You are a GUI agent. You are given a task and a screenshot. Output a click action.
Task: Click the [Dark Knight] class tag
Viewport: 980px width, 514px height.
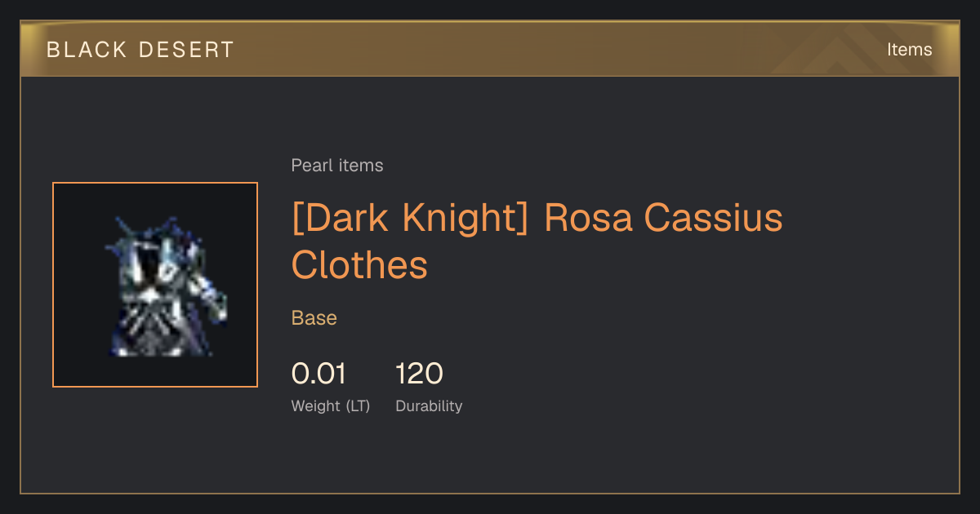click(x=410, y=219)
